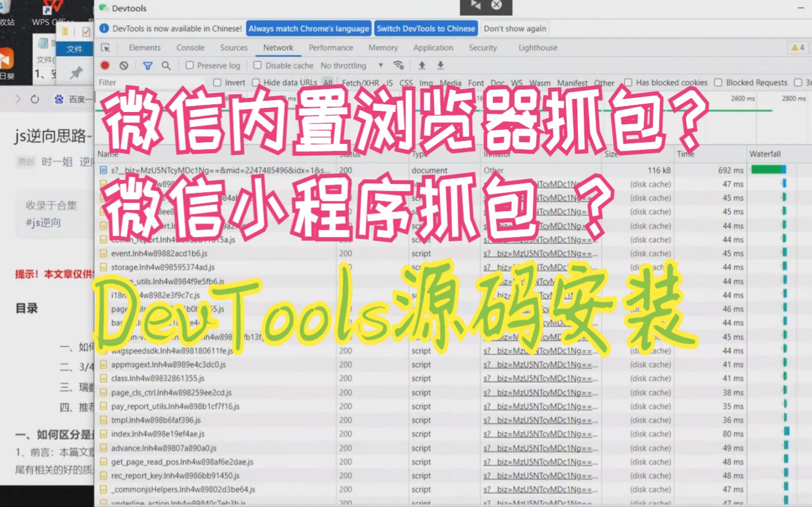Screen dimensions: 812x507
Task: Filter requests by Fetch/XHR
Action: point(360,83)
